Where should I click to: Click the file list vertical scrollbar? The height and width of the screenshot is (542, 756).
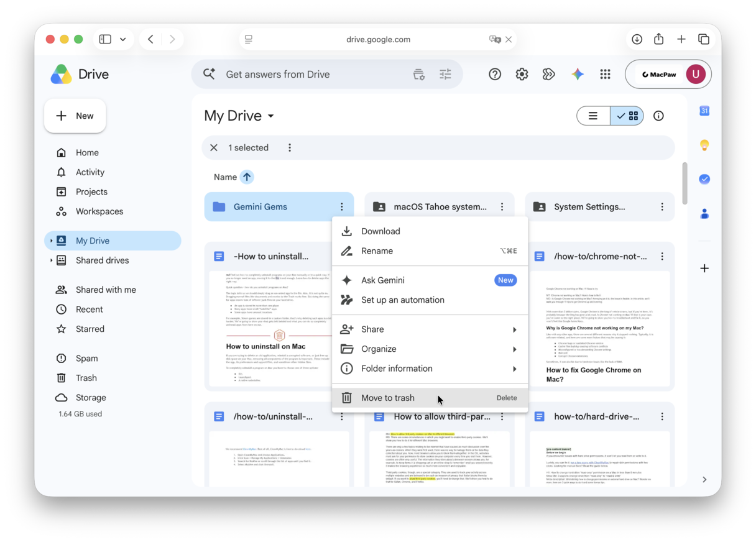(685, 183)
